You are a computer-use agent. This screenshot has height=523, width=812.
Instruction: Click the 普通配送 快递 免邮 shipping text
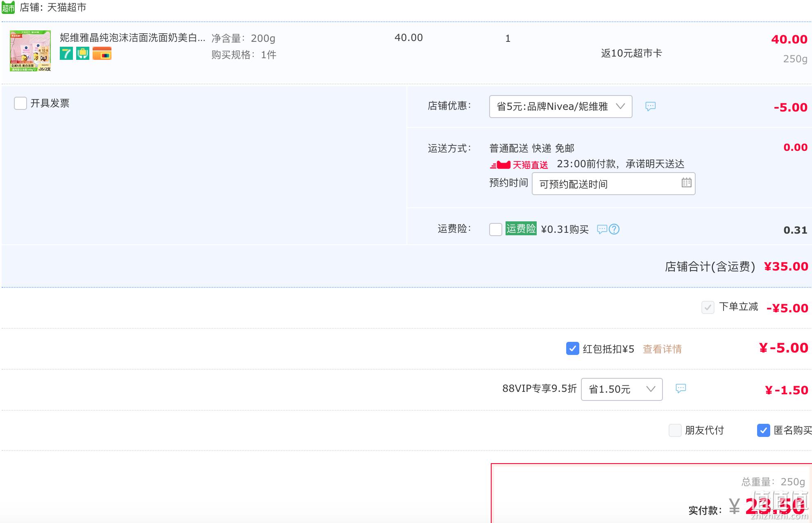pos(532,148)
